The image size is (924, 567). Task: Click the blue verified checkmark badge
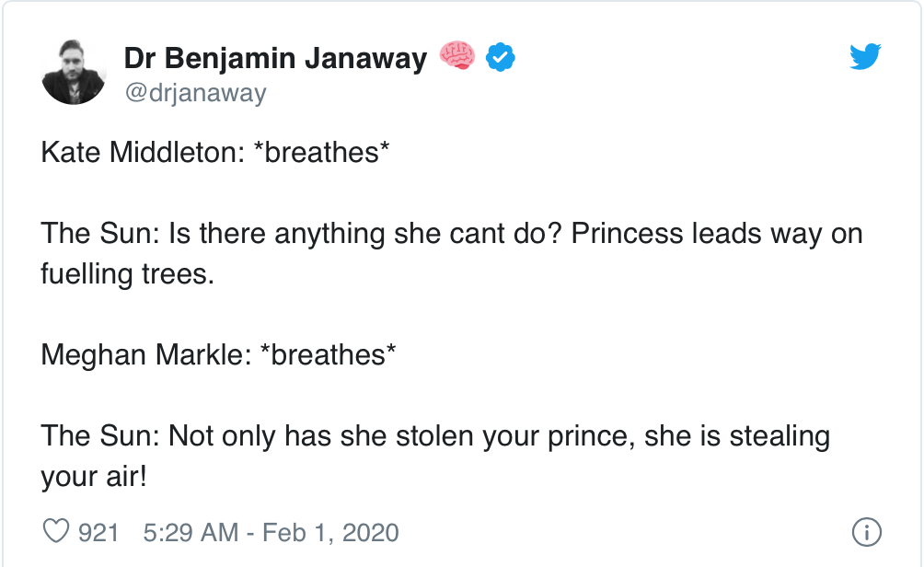tap(500, 58)
